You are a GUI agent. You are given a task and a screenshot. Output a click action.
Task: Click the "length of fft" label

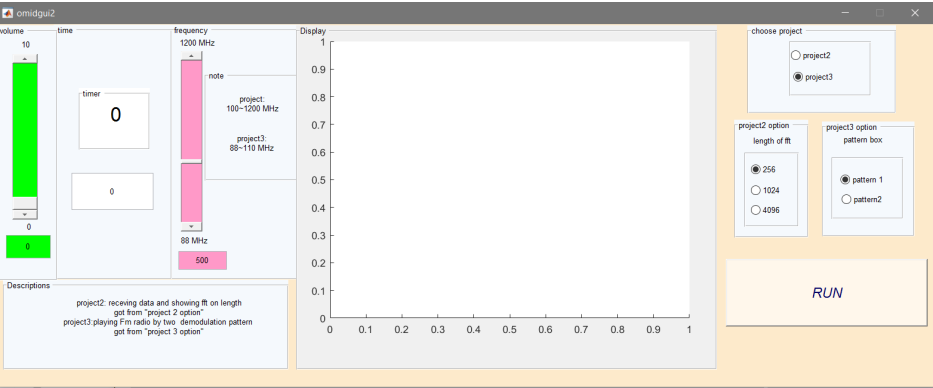click(x=772, y=141)
